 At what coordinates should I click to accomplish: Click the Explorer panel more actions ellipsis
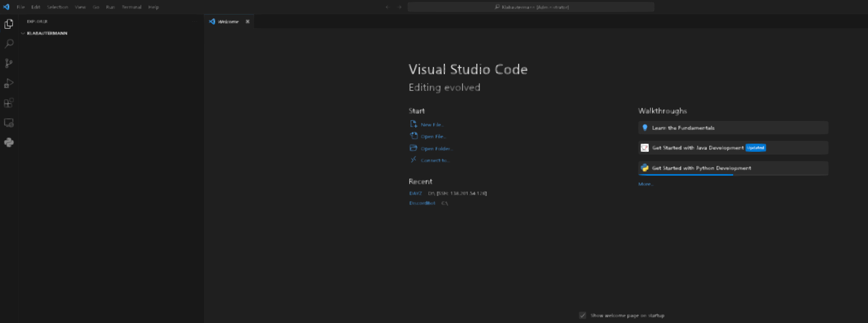point(195,21)
